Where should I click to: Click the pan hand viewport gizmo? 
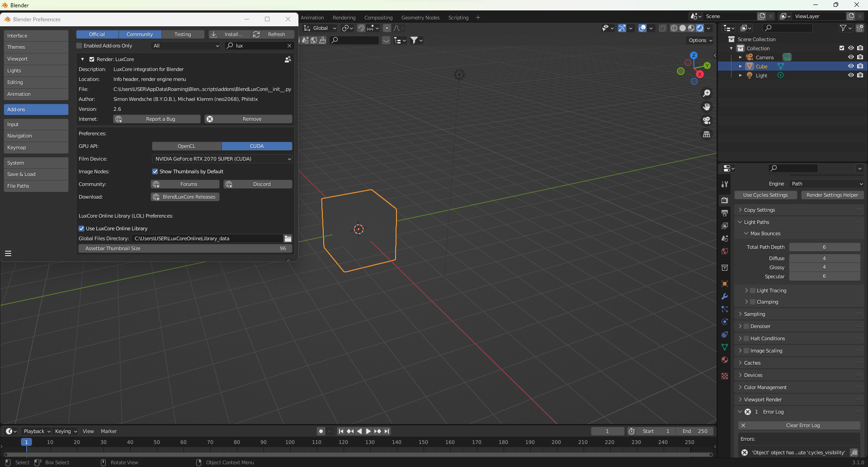coord(706,107)
